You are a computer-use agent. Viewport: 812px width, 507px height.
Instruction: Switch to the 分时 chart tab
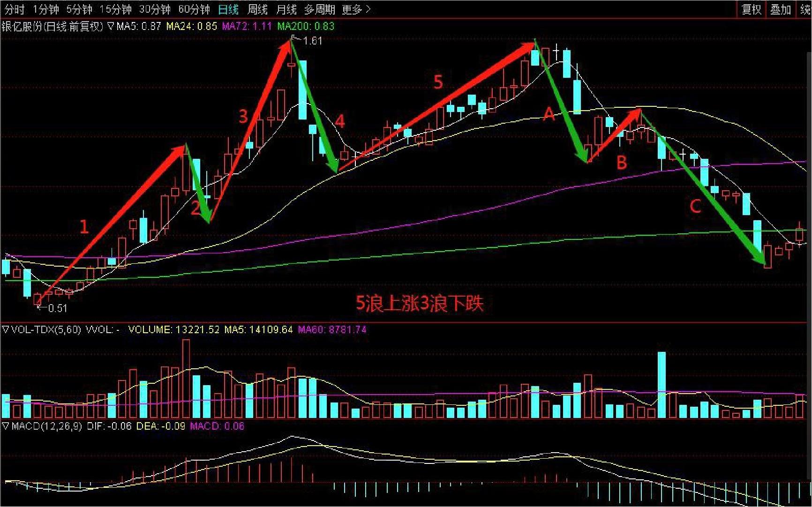point(15,9)
